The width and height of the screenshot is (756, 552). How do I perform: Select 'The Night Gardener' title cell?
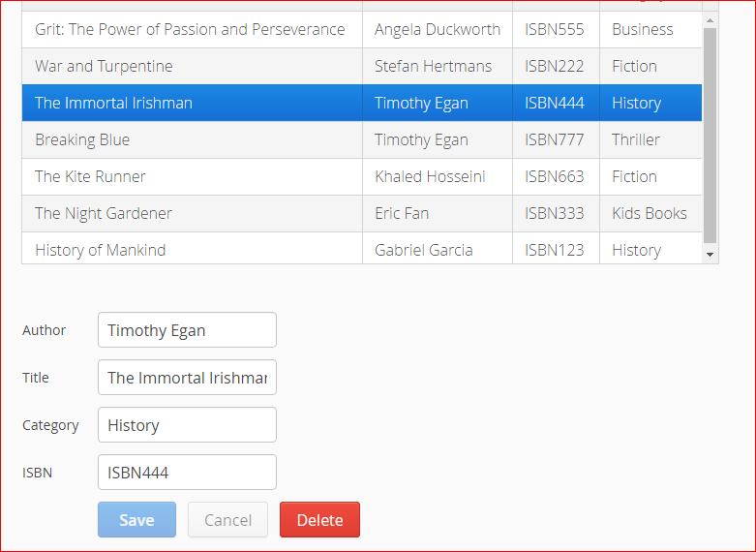tap(193, 213)
